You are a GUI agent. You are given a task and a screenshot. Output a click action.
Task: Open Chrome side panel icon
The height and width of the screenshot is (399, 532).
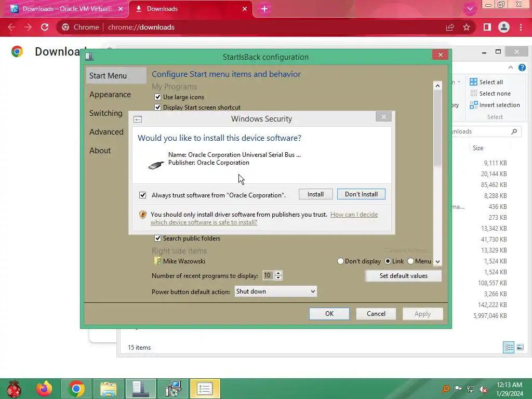[x=487, y=27]
